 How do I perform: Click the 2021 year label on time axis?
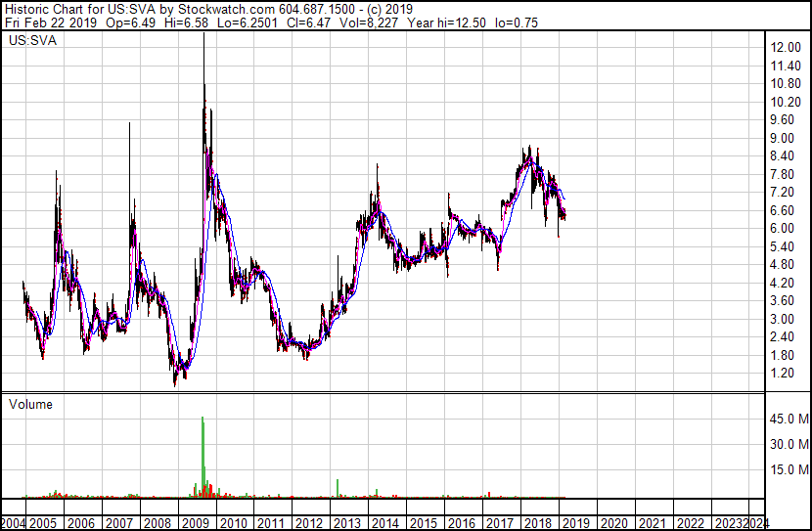tap(653, 523)
